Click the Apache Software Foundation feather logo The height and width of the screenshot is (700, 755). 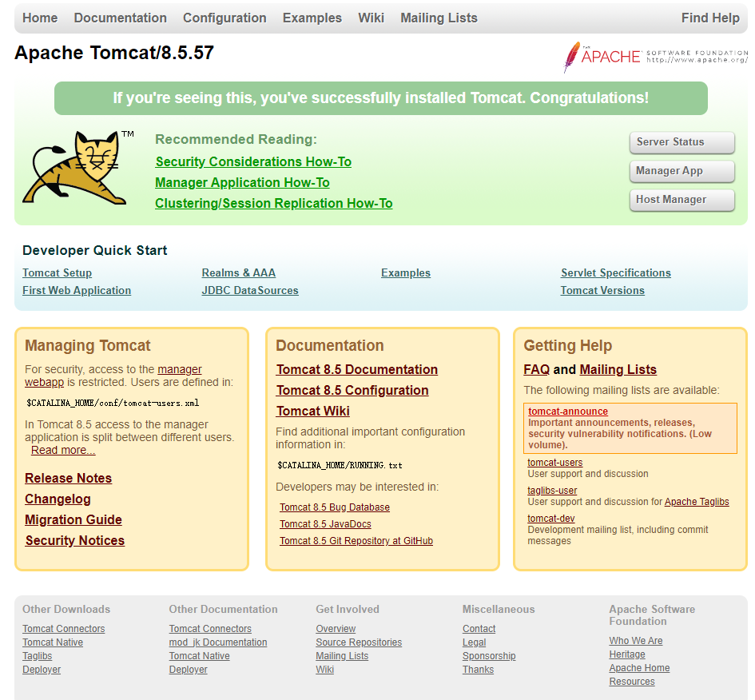pos(655,57)
